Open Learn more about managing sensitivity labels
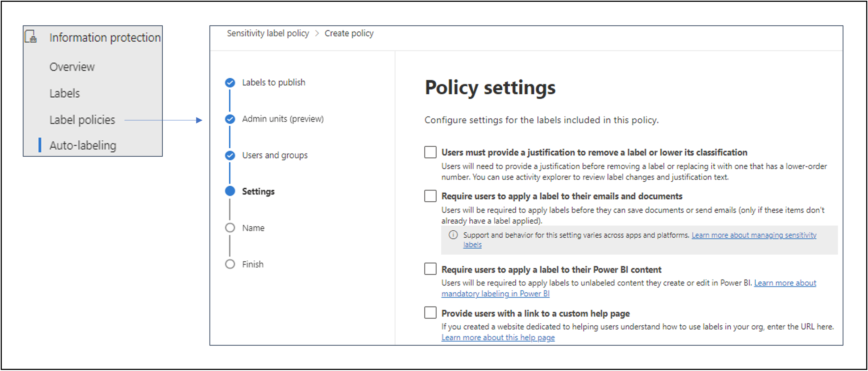The image size is (868, 371). [753, 235]
